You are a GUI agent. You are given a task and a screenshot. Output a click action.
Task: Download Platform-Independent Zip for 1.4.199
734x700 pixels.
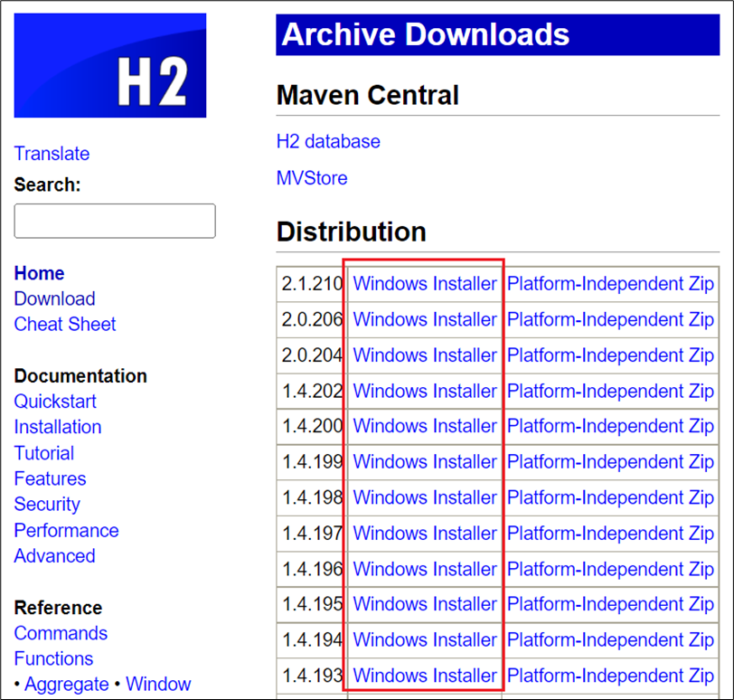(x=610, y=461)
